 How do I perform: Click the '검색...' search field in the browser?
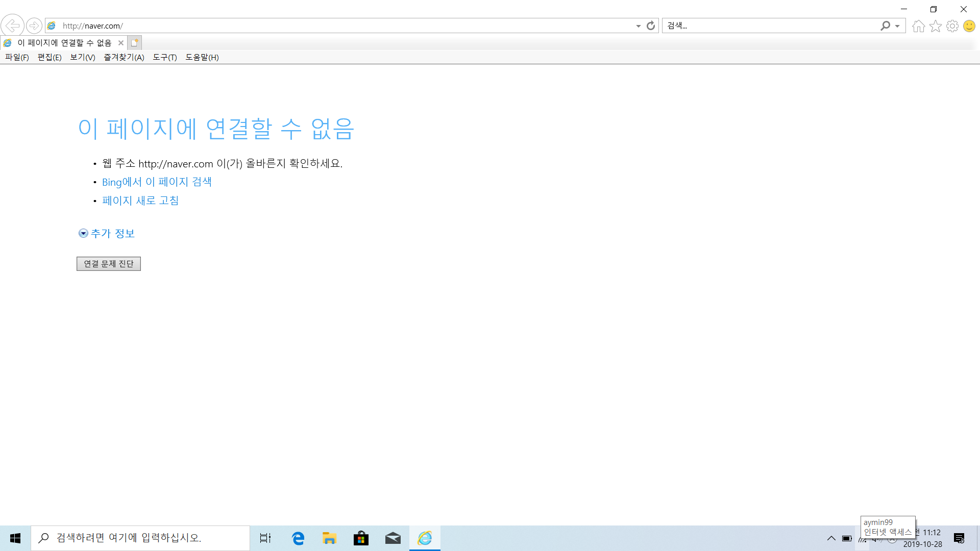coord(771,26)
